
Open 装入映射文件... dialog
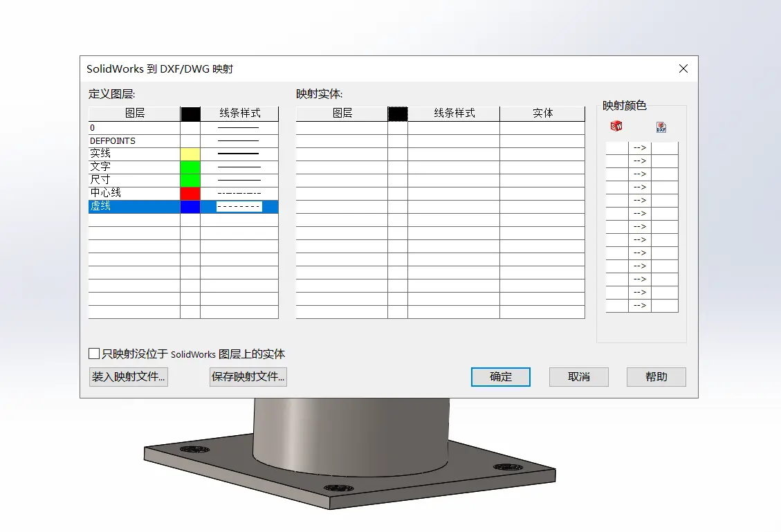click(128, 376)
